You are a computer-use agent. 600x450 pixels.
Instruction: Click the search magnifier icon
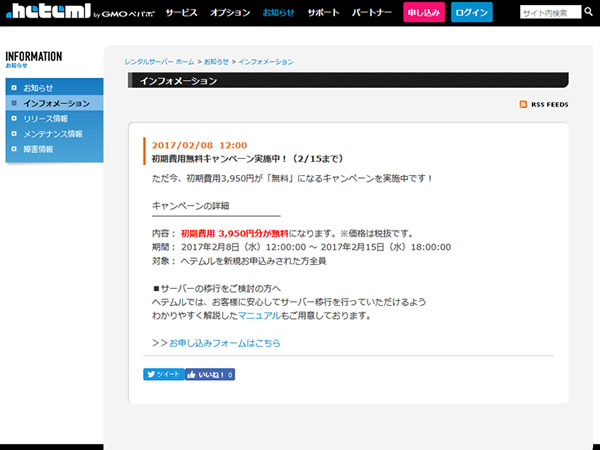[x=589, y=12]
